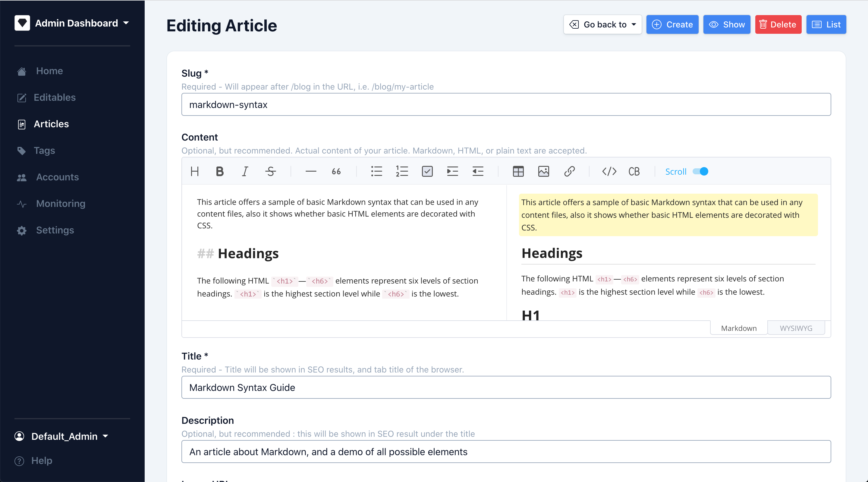
Task: Insert an ordered numbered list
Action: click(402, 171)
